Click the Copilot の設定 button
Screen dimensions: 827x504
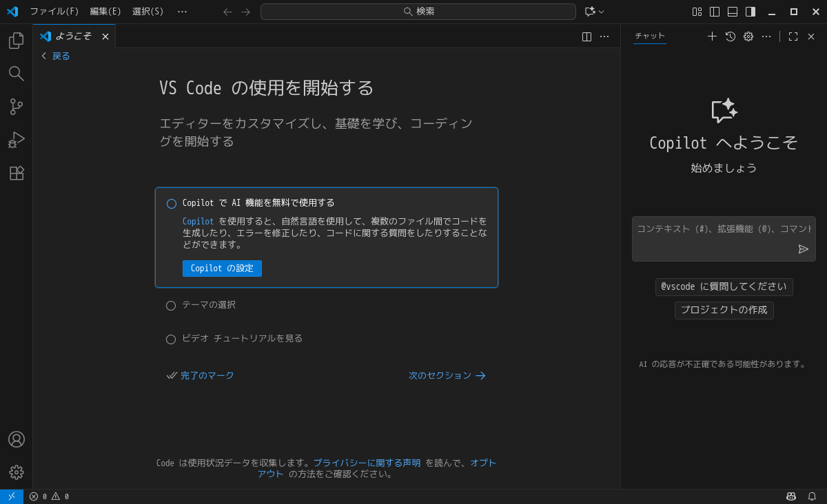pos(222,269)
